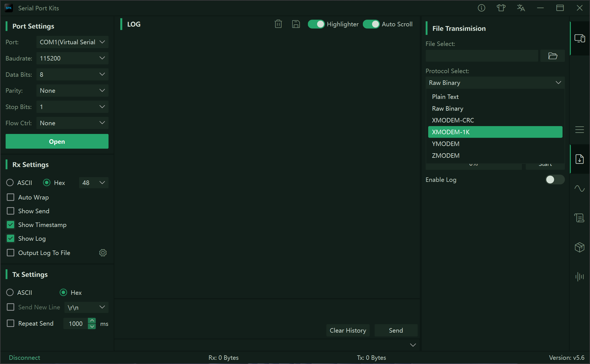Expand the Baudrate 115200 dropdown

click(x=72, y=58)
